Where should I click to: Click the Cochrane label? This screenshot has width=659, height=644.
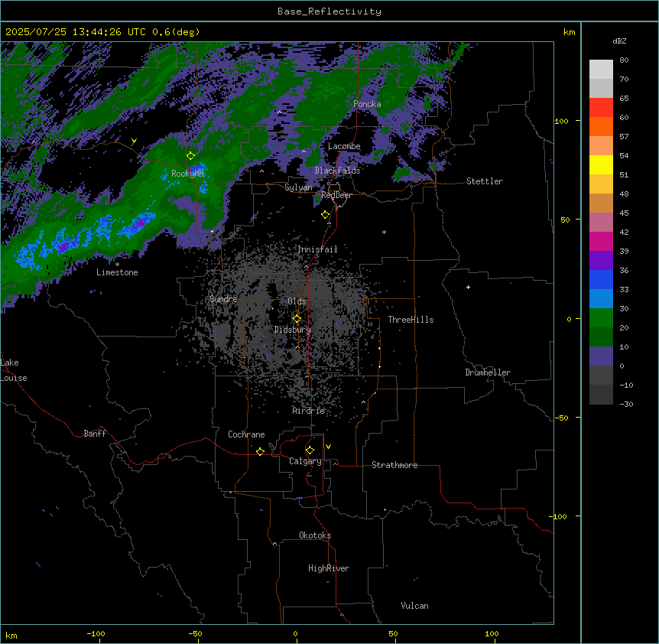click(x=246, y=434)
